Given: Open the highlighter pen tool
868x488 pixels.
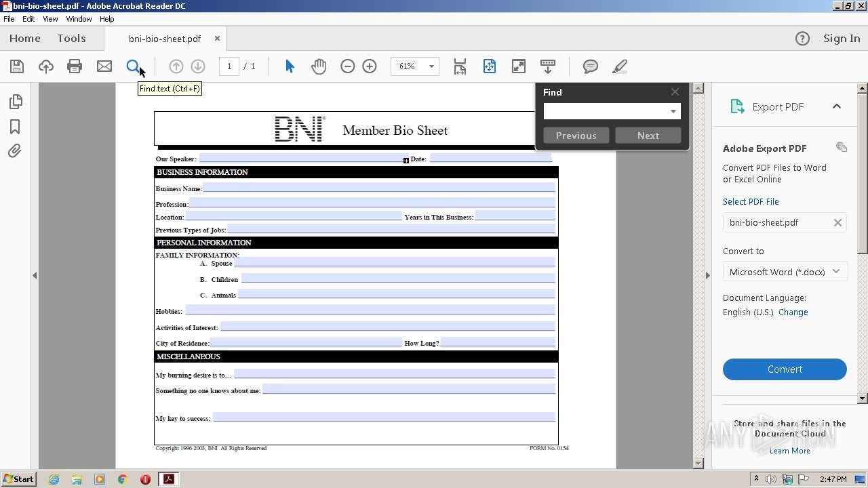Looking at the screenshot, I should pyautogui.click(x=619, y=66).
